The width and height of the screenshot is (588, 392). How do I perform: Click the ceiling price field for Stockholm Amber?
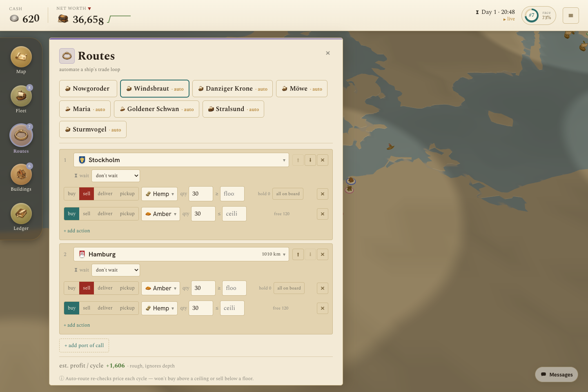pos(234,214)
